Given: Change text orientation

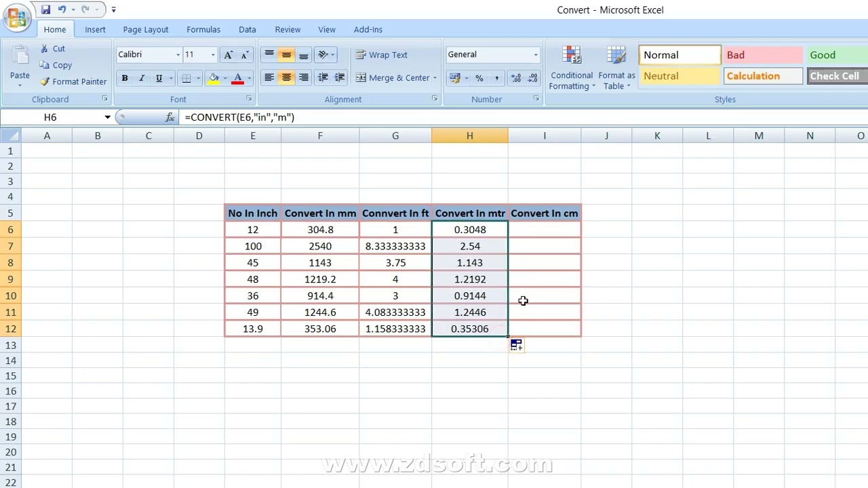Looking at the screenshot, I should (323, 55).
